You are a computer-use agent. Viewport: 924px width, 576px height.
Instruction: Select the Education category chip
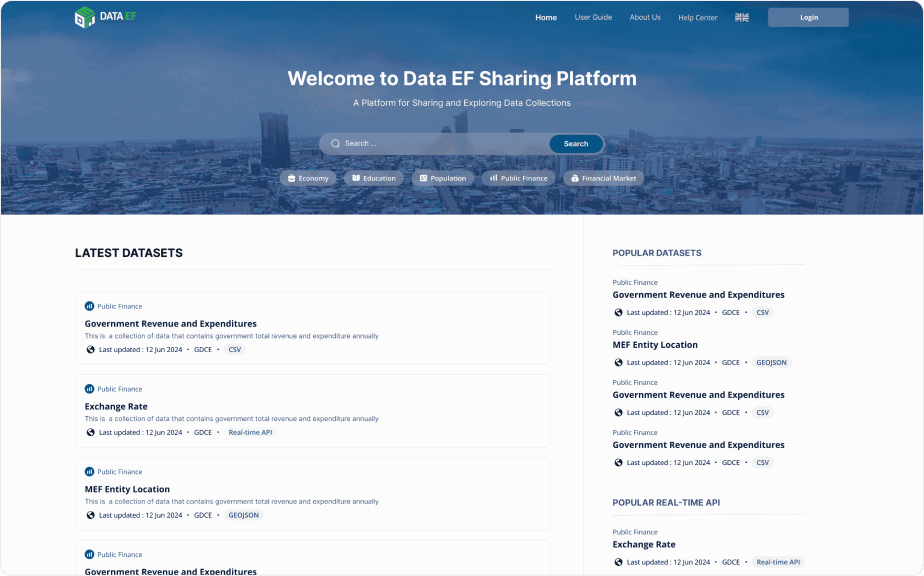[374, 178]
